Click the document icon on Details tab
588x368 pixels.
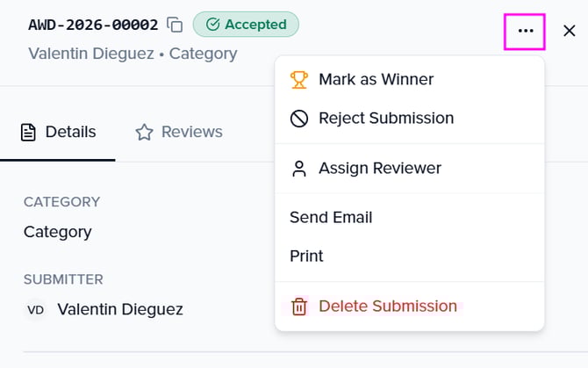[x=29, y=133]
